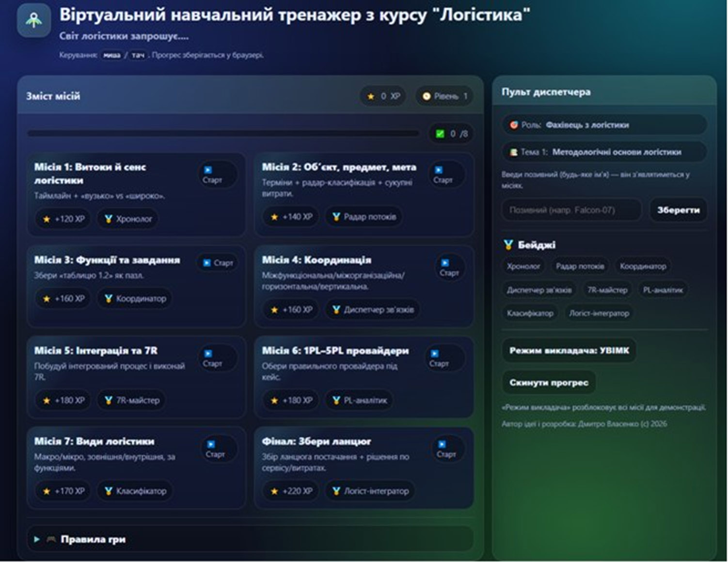Click the rocket logo icon in header
Viewport: 728px width, 562px height.
tap(33, 20)
